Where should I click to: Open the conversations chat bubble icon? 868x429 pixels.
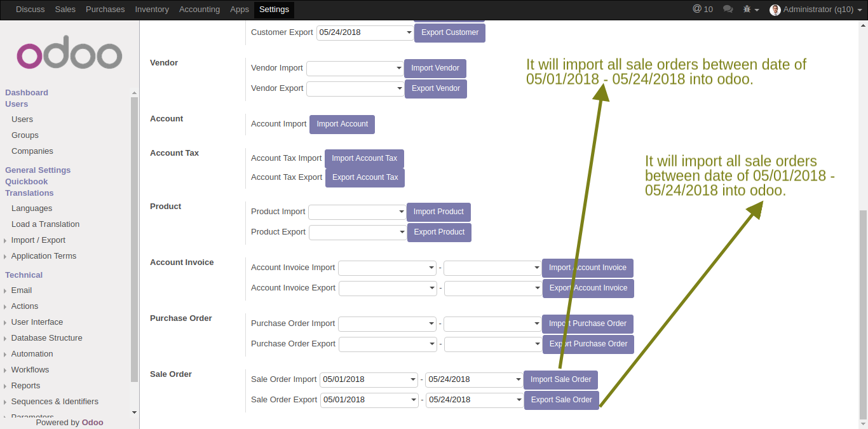point(728,10)
